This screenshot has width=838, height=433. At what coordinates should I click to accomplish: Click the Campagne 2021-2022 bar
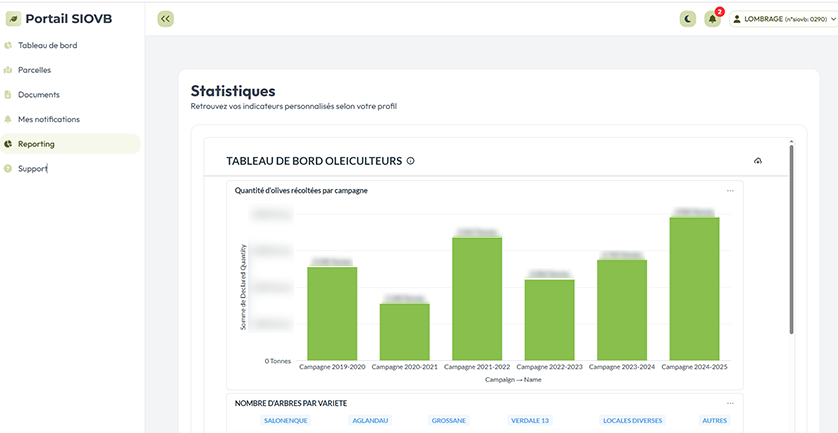[x=477, y=299]
